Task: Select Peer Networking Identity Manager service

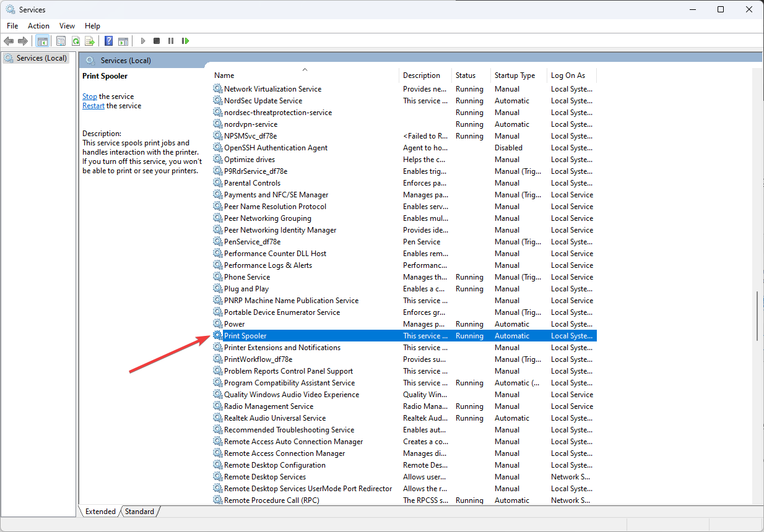Action: coord(404,230)
